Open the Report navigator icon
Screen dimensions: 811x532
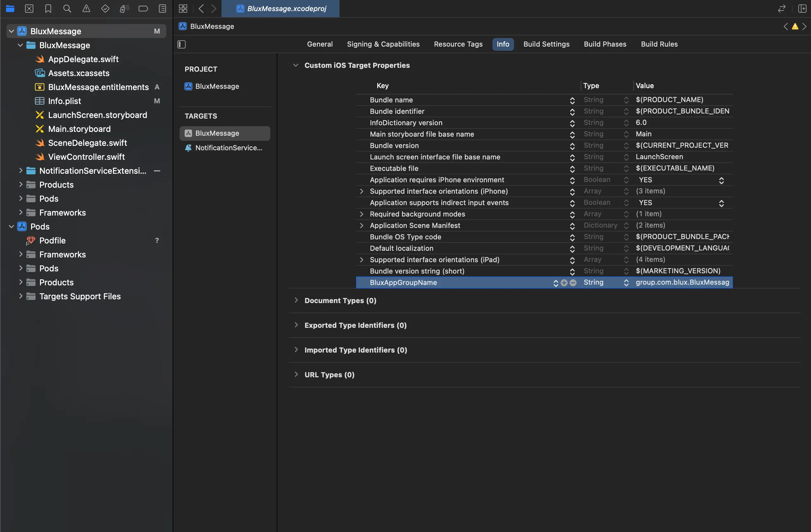point(162,9)
